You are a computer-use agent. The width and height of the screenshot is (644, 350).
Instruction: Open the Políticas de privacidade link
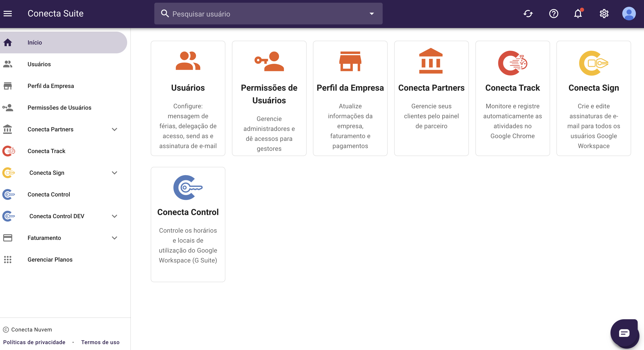coord(34,342)
